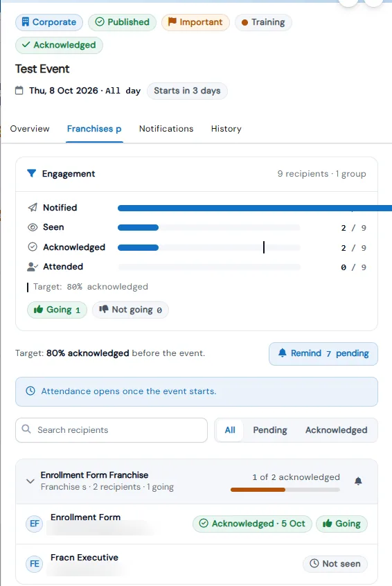Click the Not going 0 chip
Screen dimensions: 392x586
pos(130,310)
